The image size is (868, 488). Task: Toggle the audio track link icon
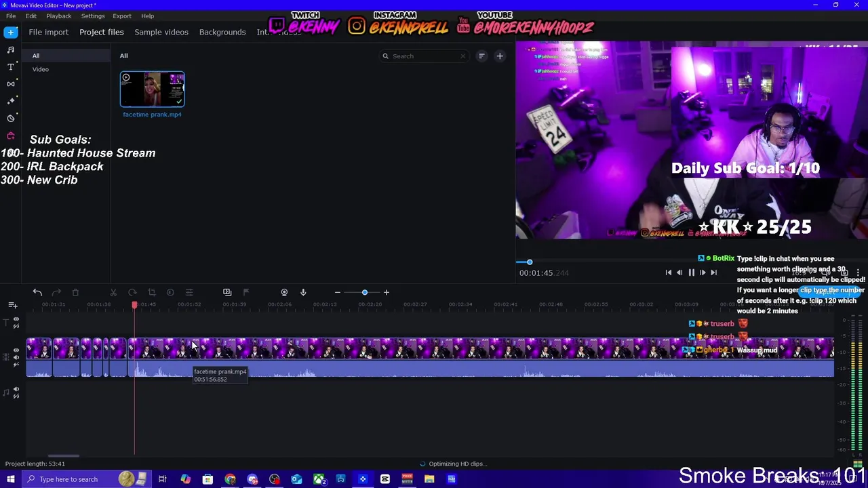tap(16, 396)
